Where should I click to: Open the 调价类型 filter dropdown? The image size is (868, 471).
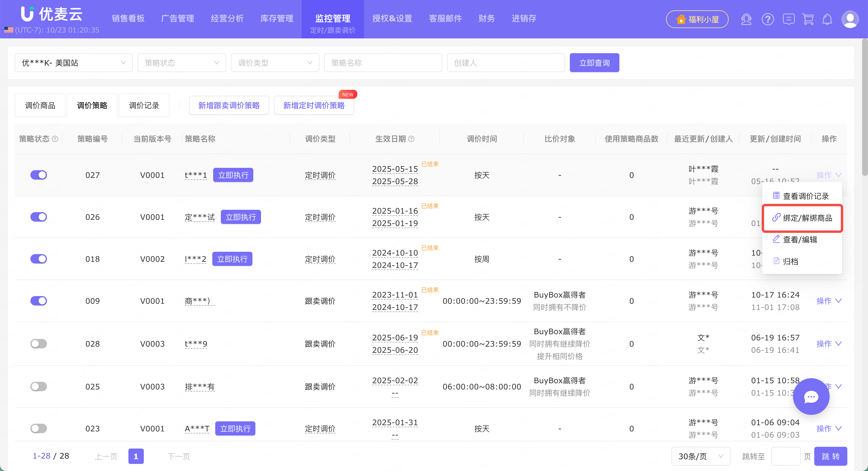pos(275,63)
